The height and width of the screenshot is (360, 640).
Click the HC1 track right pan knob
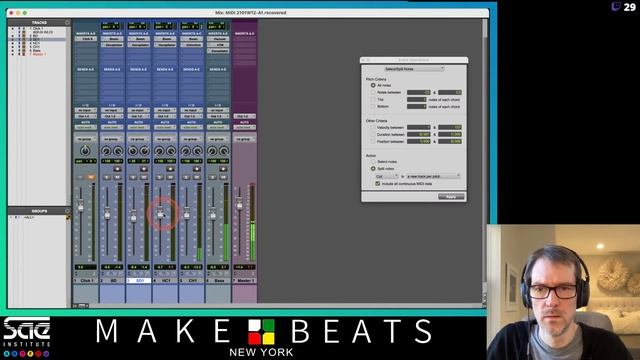pyautogui.click(x=171, y=151)
